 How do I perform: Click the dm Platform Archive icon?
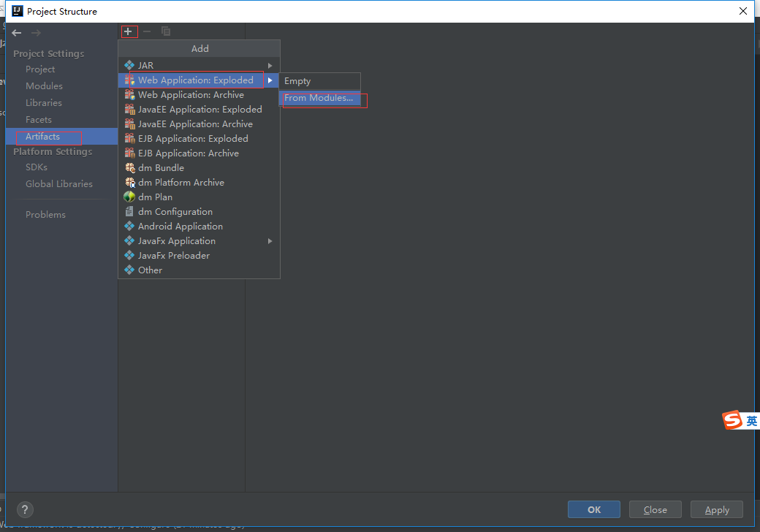coord(129,182)
